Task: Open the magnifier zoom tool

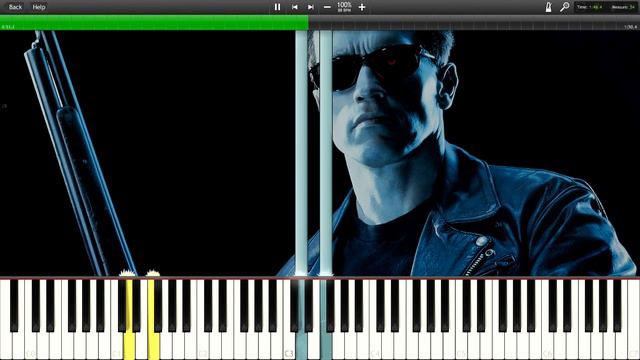Action: (x=564, y=7)
